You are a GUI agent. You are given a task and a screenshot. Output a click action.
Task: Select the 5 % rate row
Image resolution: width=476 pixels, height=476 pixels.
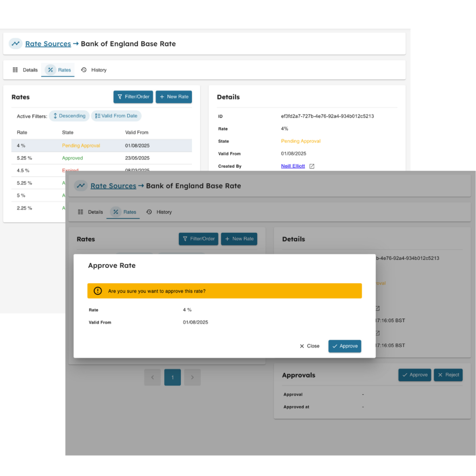click(38, 196)
